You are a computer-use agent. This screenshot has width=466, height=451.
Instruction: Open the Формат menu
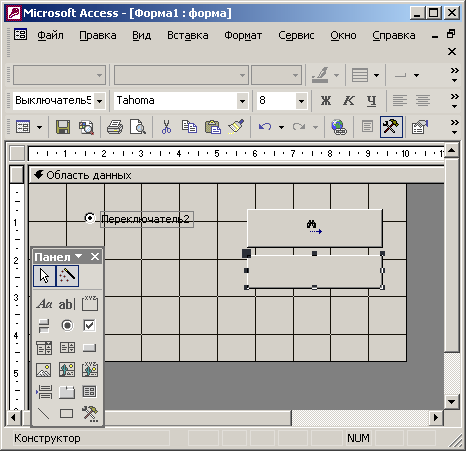[243, 35]
